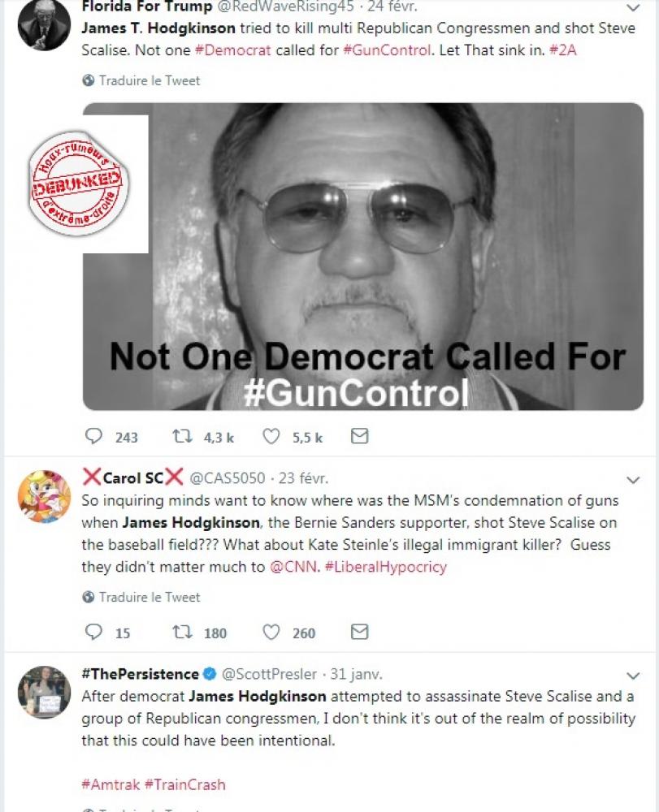This screenshot has height=812, width=659.
Task: Click the #TrainCrash hashtag
Action: [184, 784]
